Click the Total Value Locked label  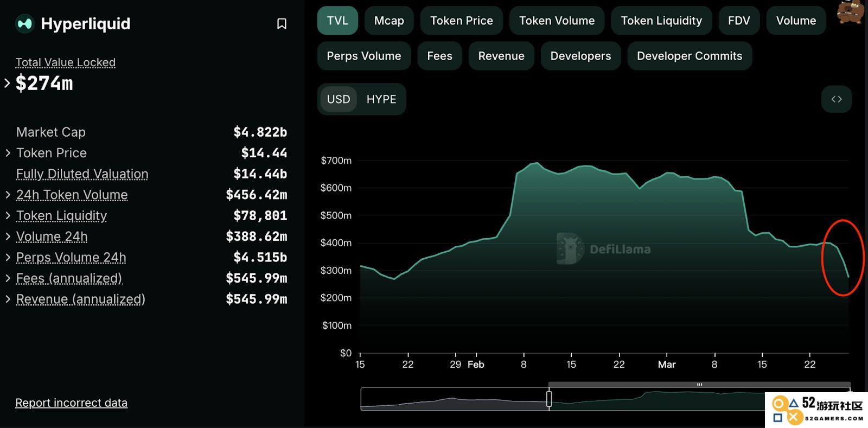(65, 62)
